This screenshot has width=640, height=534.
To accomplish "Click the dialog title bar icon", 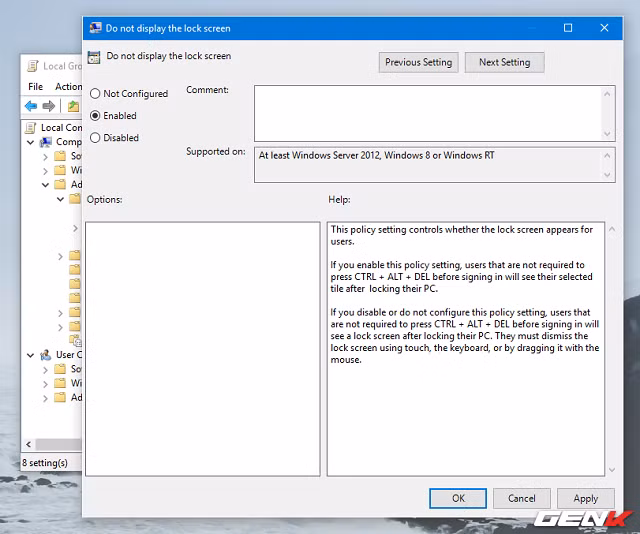I will 95,28.
